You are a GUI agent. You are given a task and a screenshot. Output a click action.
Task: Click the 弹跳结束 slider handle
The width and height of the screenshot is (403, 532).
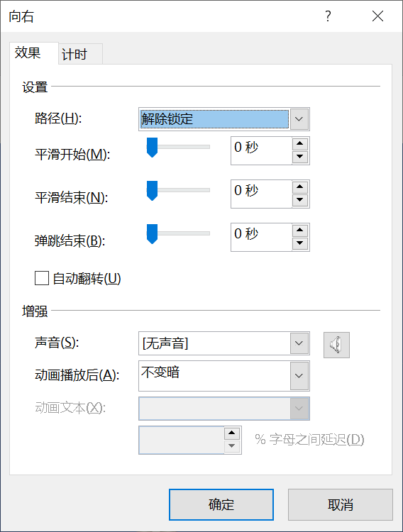(x=152, y=234)
